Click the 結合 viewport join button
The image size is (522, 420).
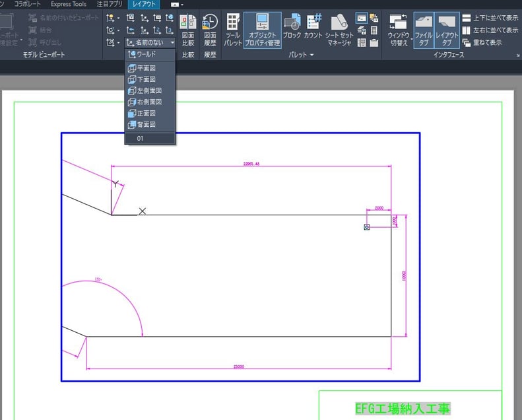pos(40,30)
